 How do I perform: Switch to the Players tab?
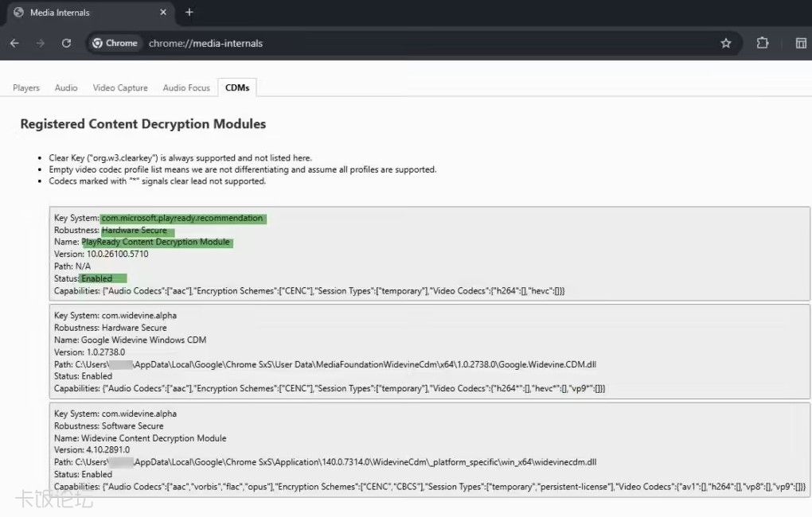(x=26, y=87)
